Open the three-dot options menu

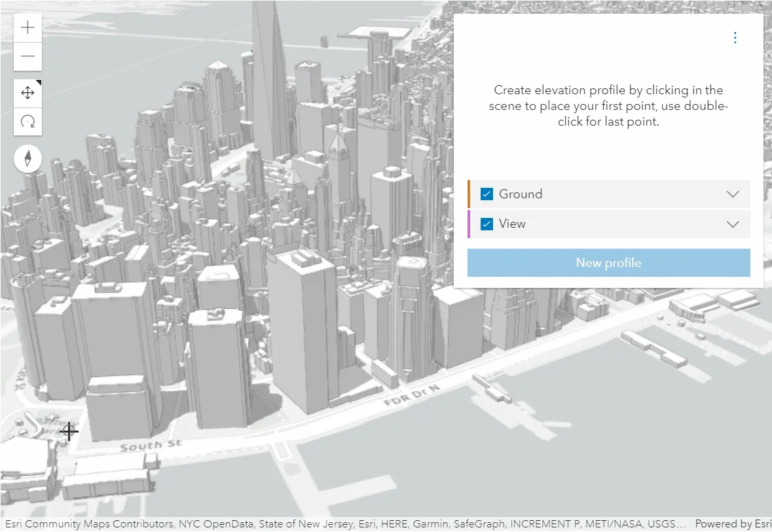point(735,38)
